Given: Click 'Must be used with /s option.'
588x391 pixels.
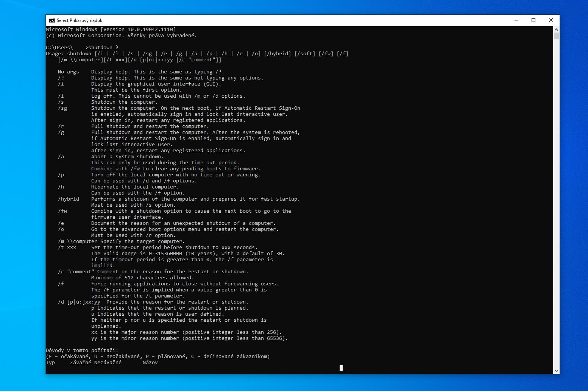Looking at the screenshot, I should [x=134, y=205].
